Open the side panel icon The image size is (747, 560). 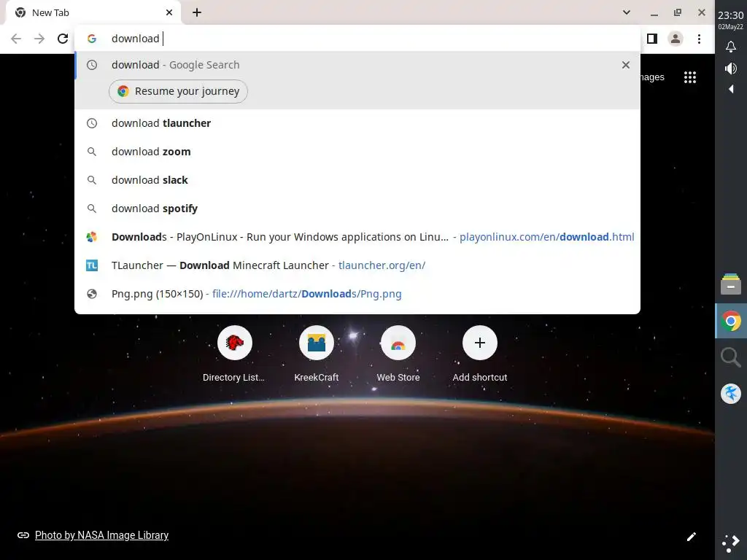click(x=652, y=39)
